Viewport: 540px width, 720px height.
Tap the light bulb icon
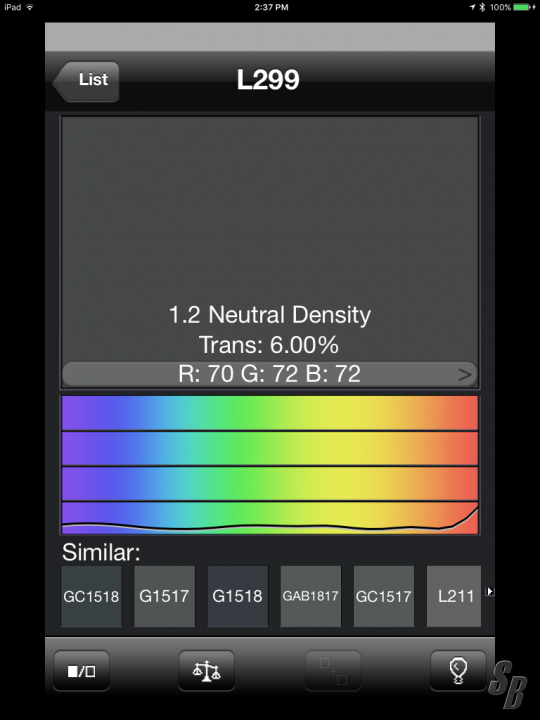(458, 671)
